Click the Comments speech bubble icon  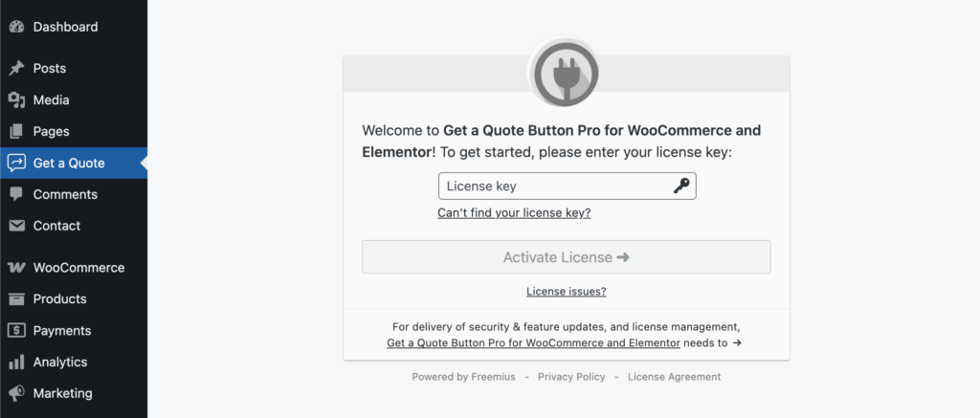pos(16,194)
